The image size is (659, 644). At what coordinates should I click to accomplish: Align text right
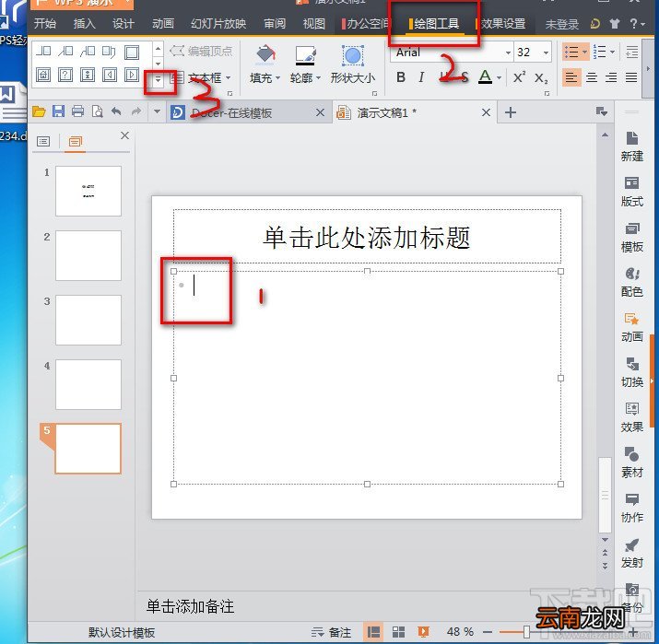click(611, 77)
